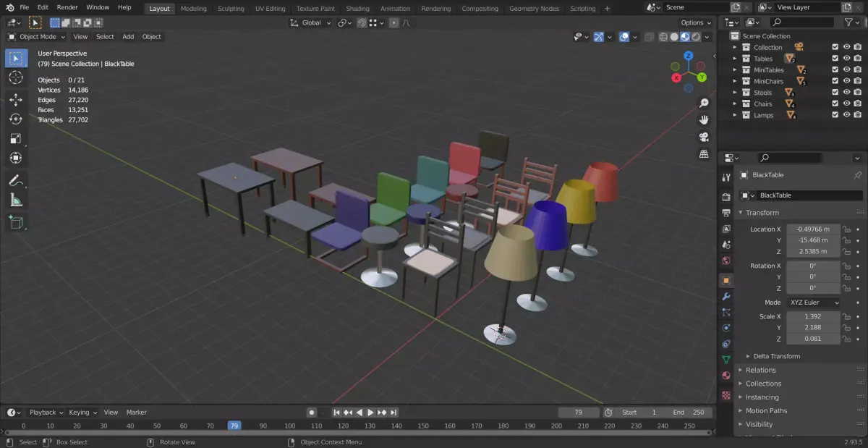
Task: Select the Select Box tool
Action: pos(16,58)
